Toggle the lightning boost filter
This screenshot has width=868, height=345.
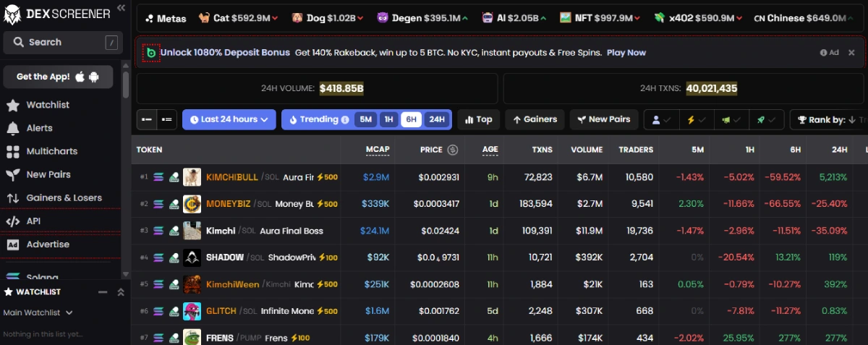696,119
